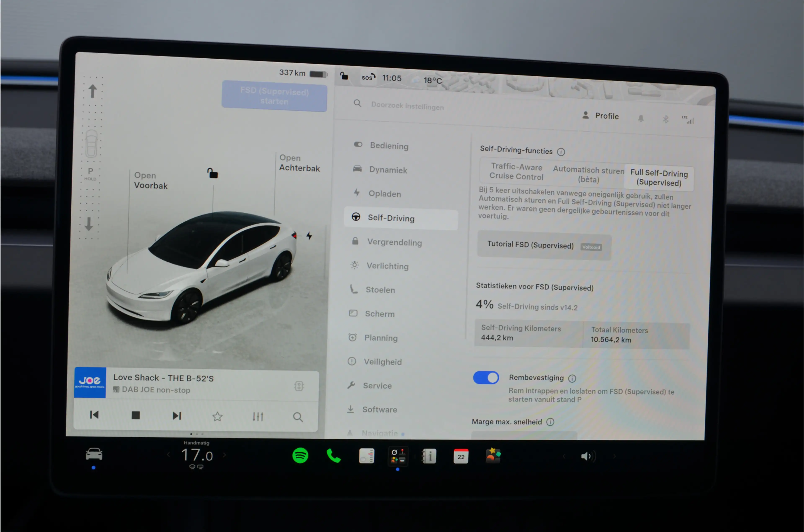Tap FSD (Supervised) starten button
Screen dimensions: 804x532
[x=274, y=96]
